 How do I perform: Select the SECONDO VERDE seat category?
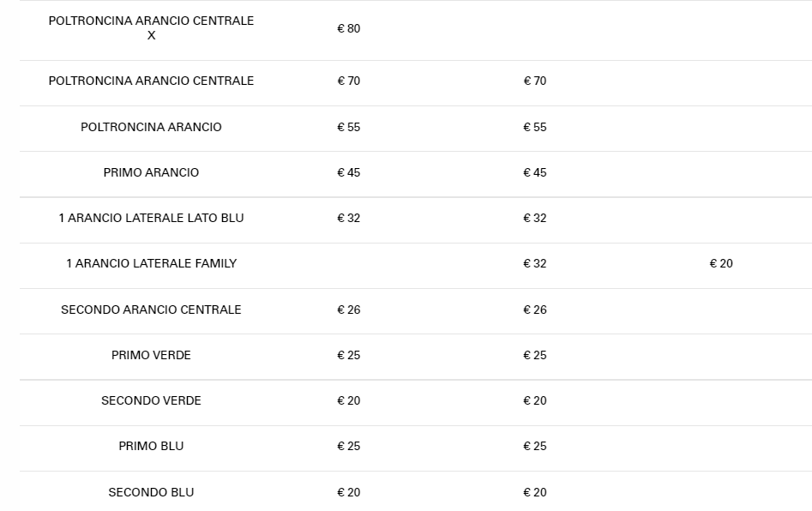151,400
